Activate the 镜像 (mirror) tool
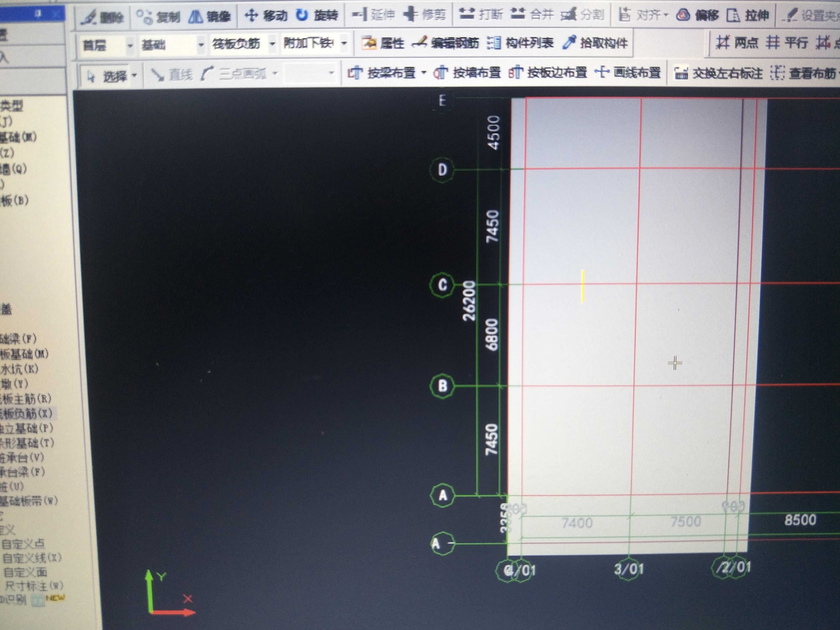Image resolution: width=840 pixels, height=630 pixels. [x=210, y=16]
